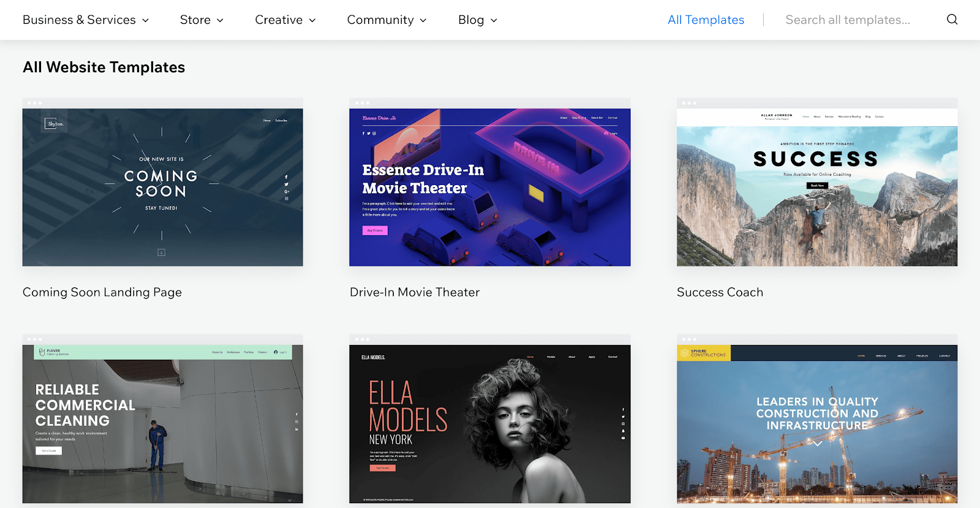
Task: Open the Sphere Constructions template thumbnail
Action: [x=817, y=419]
